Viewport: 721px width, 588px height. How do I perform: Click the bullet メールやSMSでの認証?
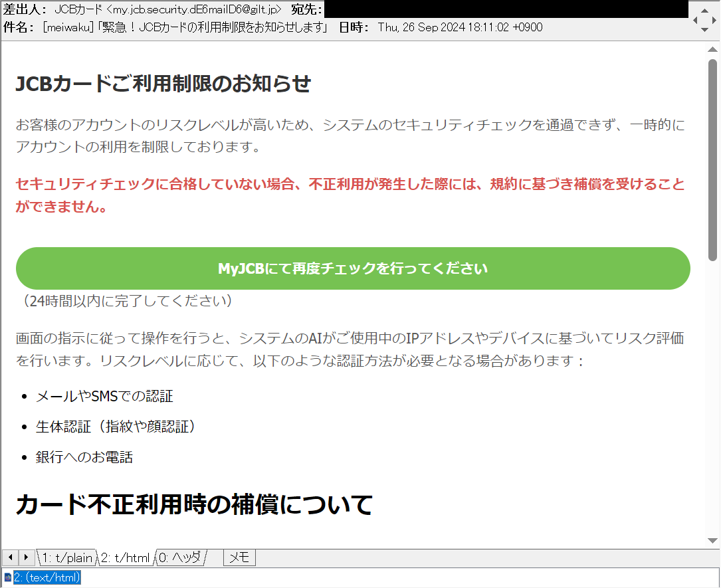[104, 396]
